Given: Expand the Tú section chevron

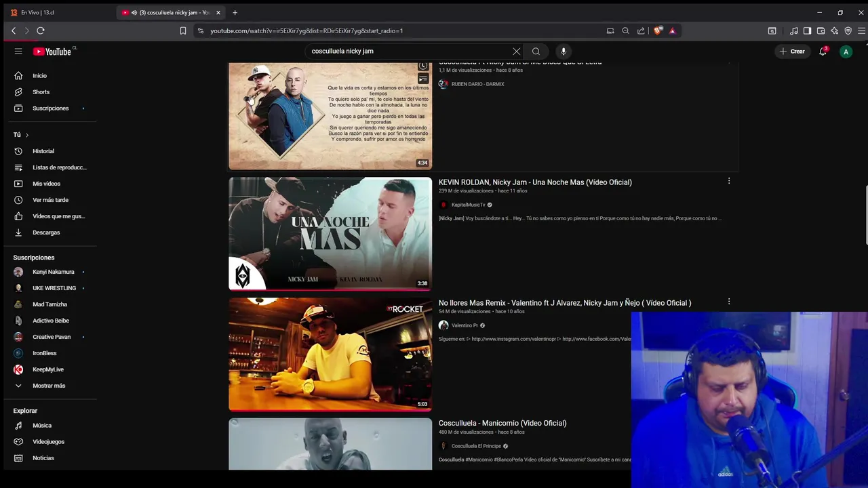Looking at the screenshot, I should 27,135.
